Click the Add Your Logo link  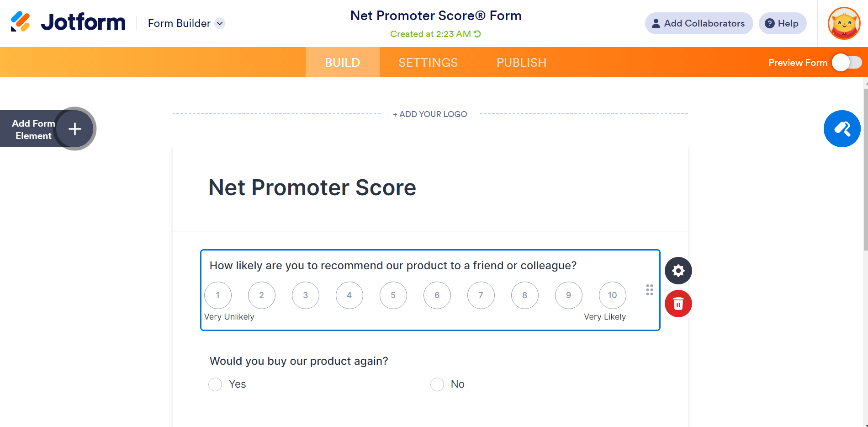click(x=430, y=114)
